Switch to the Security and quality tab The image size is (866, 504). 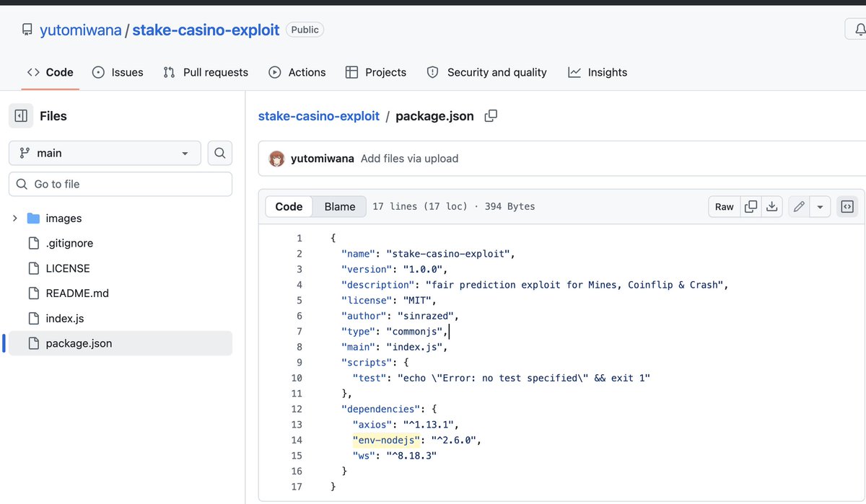pos(486,72)
